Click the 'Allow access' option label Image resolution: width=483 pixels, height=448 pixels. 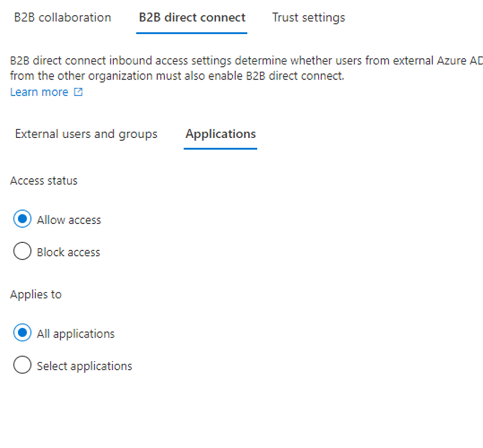coord(69,220)
